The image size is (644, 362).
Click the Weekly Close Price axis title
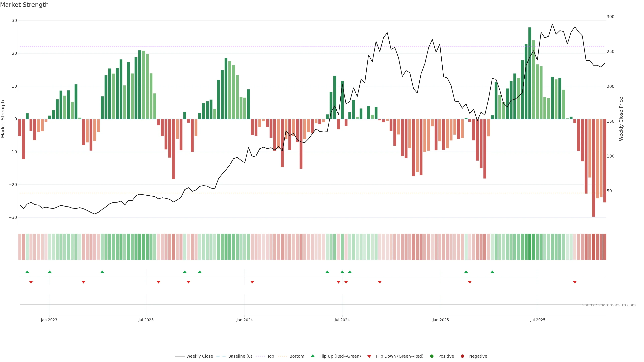coord(621,119)
